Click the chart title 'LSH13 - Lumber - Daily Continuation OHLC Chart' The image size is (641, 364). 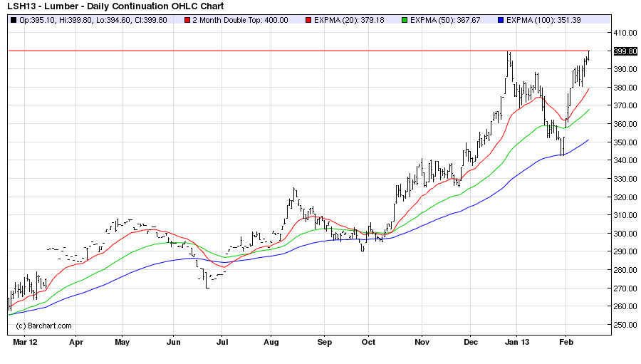(x=115, y=6)
